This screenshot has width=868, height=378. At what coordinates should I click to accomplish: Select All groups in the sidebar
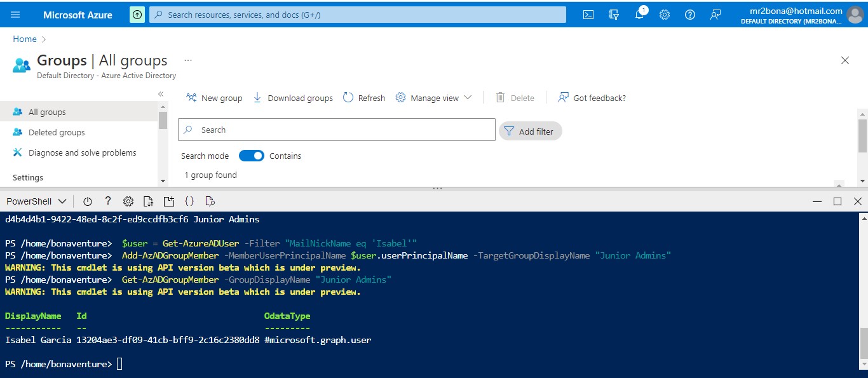(x=48, y=112)
